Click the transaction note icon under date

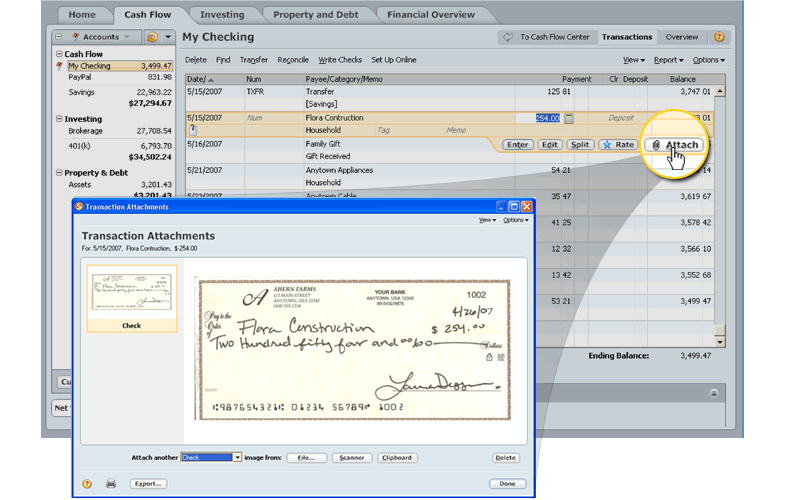(x=192, y=130)
